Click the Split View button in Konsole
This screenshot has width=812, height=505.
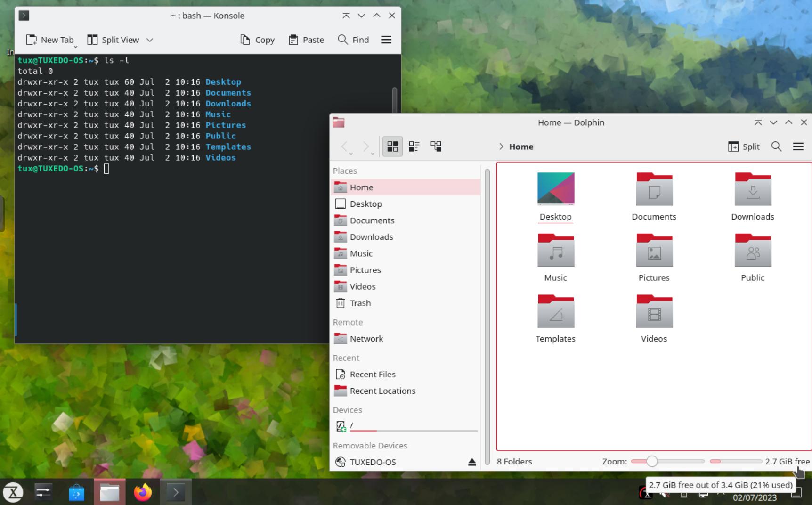114,40
